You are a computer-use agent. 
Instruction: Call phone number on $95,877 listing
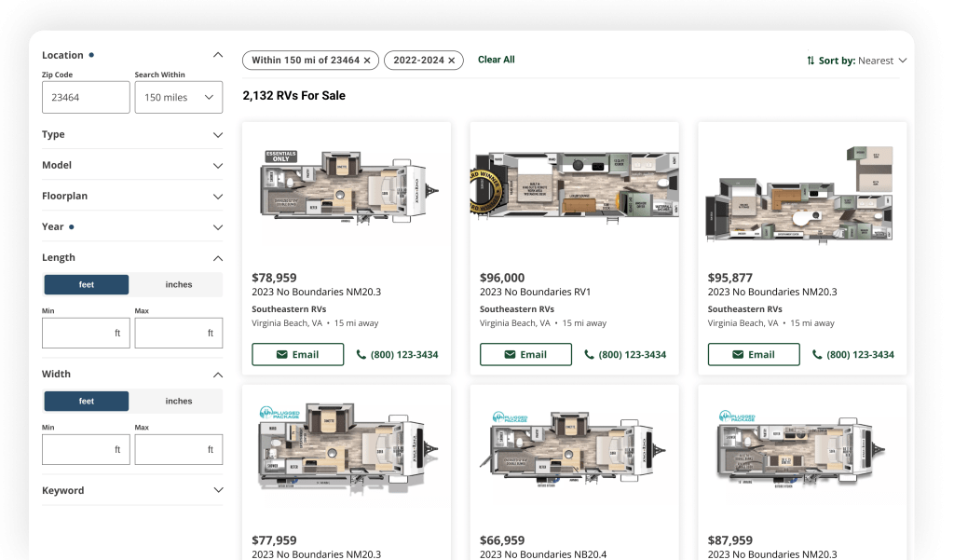point(853,354)
